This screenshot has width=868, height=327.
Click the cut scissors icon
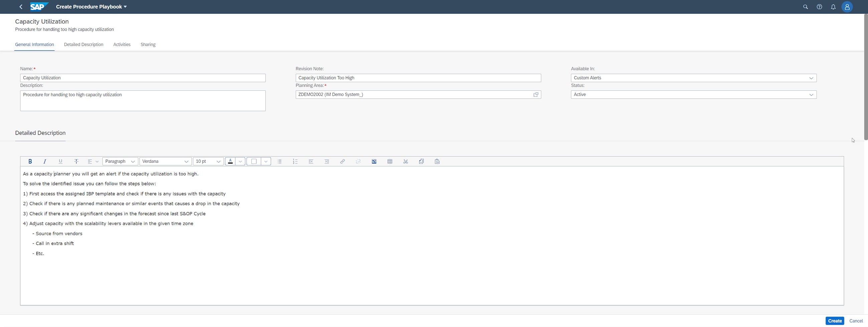tap(405, 161)
